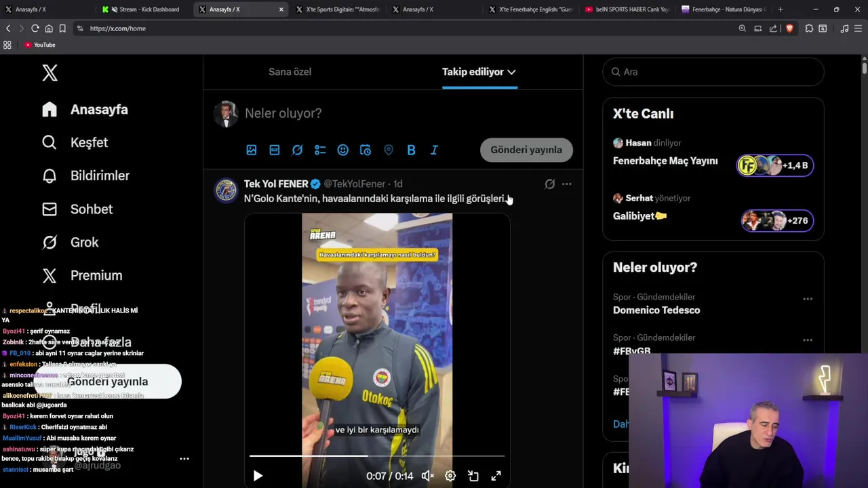Open YouTube bookmark
The image size is (868, 488).
40,45
